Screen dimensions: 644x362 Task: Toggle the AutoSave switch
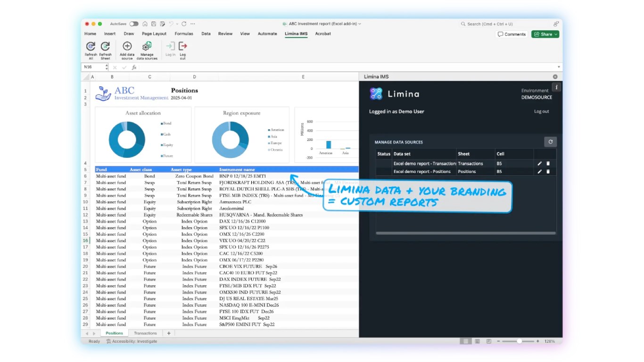point(134,24)
